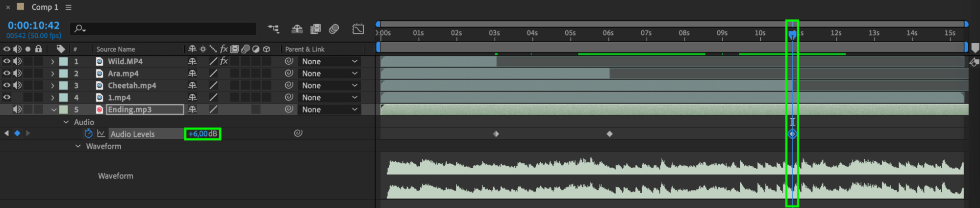Expand the 1.mp4 layer properties
Image resolution: width=980 pixels, height=208 pixels.
coord(52,97)
